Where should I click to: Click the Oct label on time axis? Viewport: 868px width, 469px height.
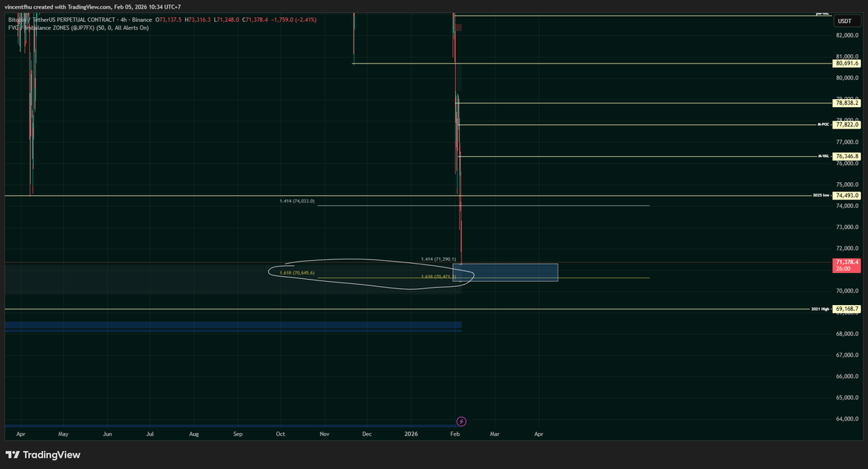click(x=280, y=434)
